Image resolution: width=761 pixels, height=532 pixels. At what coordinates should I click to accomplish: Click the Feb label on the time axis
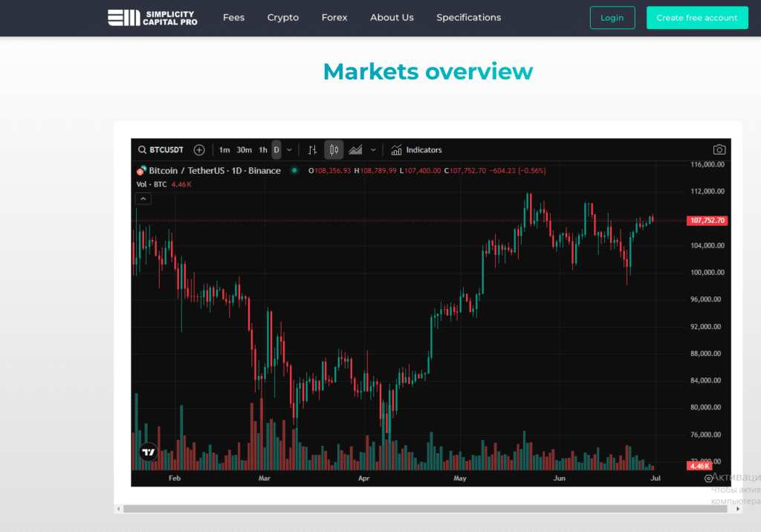(x=175, y=478)
